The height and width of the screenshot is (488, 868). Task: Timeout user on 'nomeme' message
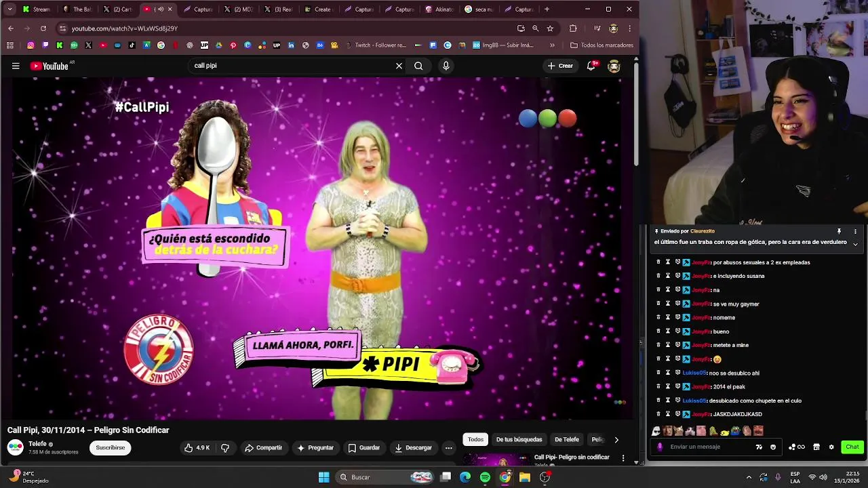coord(667,318)
